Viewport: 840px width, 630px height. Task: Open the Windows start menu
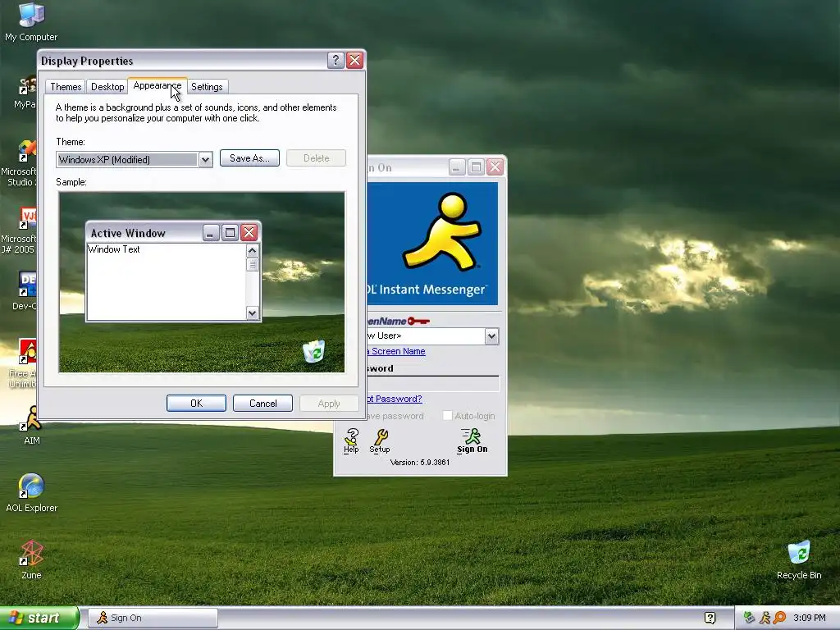point(39,618)
